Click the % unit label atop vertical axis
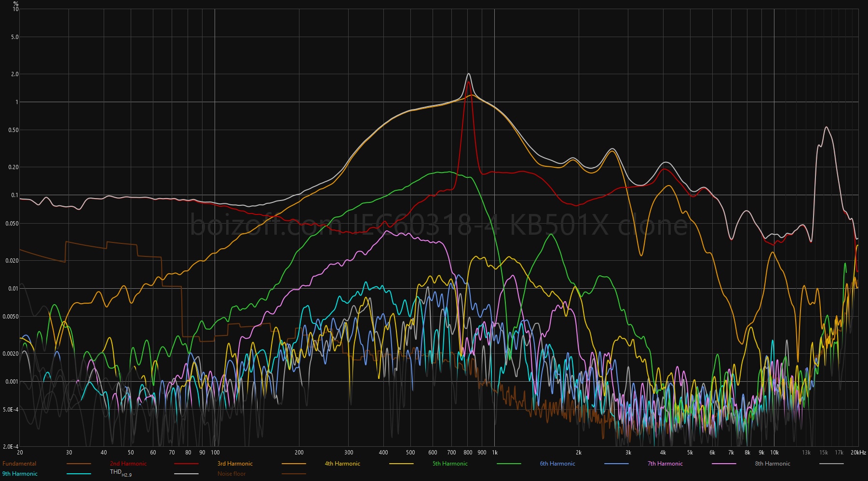868x481 pixels. 16,3
